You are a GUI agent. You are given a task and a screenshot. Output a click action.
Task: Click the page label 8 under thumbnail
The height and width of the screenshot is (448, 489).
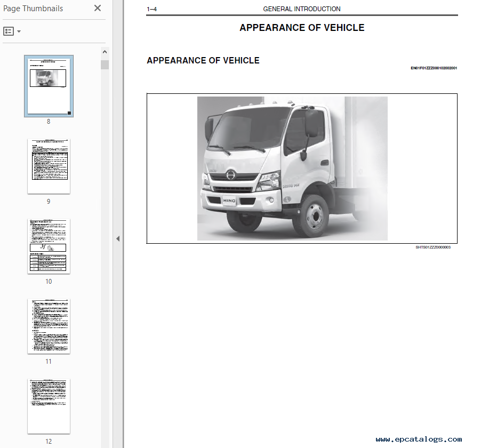[49, 122]
